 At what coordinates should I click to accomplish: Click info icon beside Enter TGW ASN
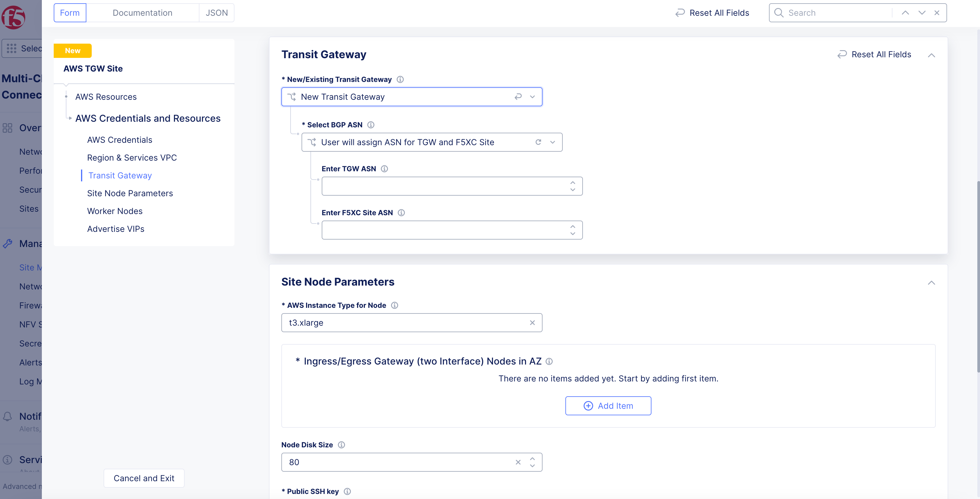[384, 169]
